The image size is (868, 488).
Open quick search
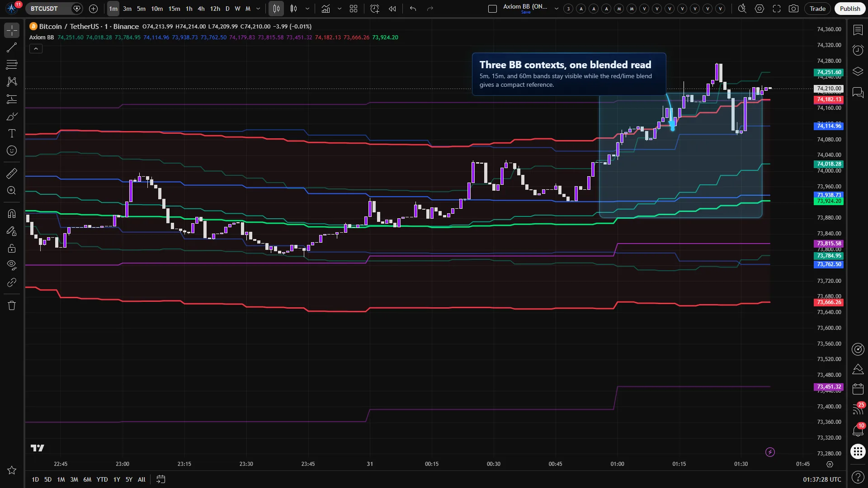(x=742, y=9)
